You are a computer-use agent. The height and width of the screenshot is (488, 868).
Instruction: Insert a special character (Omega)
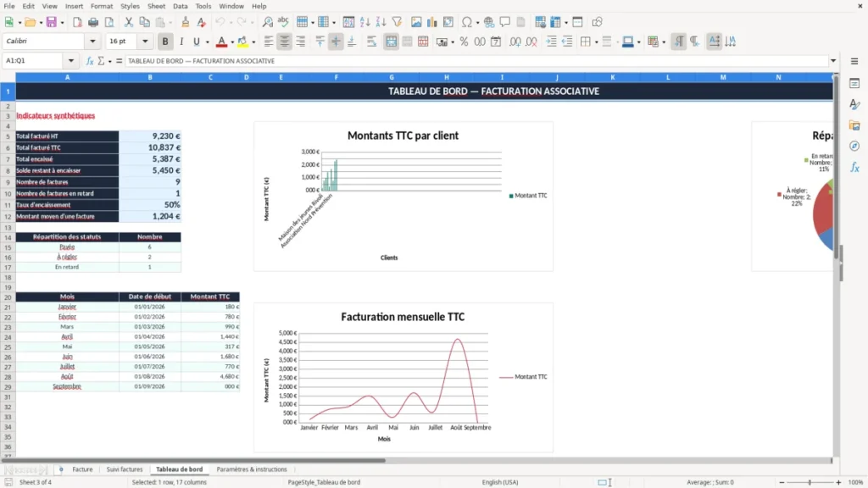(467, 22)
